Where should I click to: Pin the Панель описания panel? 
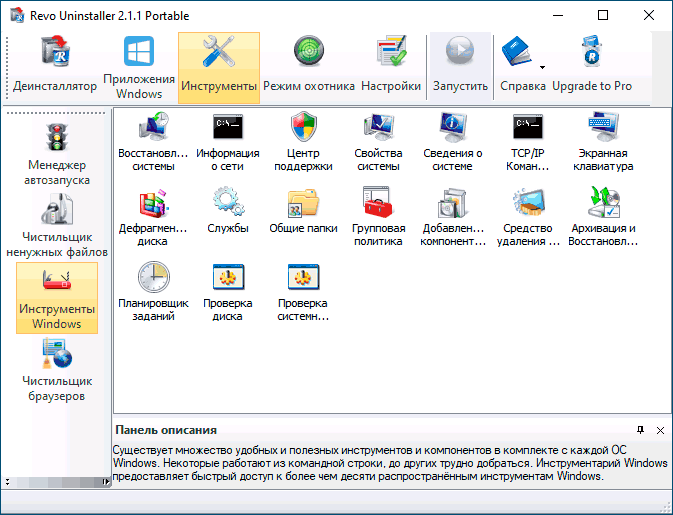(640, 430)
